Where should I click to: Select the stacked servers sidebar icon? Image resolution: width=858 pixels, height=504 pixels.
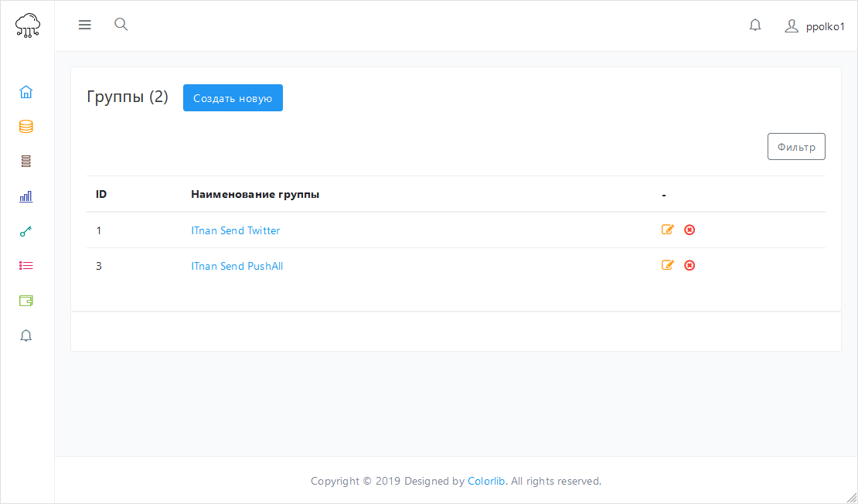(26, 162)
